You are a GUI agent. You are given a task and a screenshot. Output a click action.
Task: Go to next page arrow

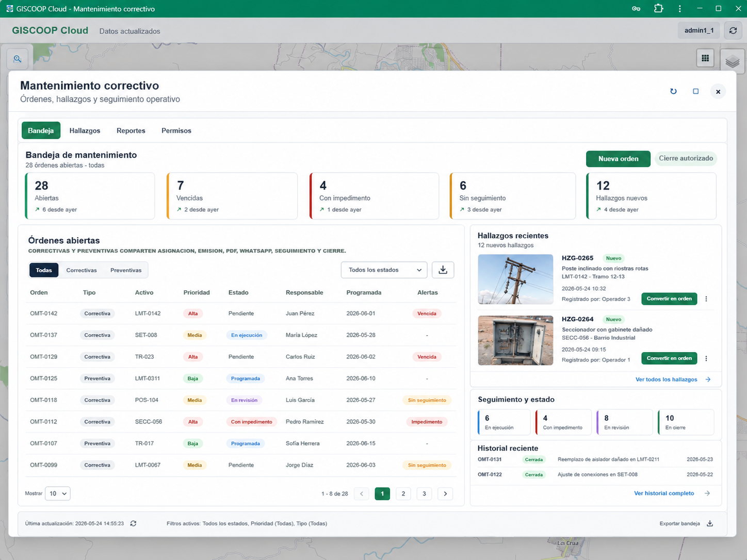[x=445, y=493]
